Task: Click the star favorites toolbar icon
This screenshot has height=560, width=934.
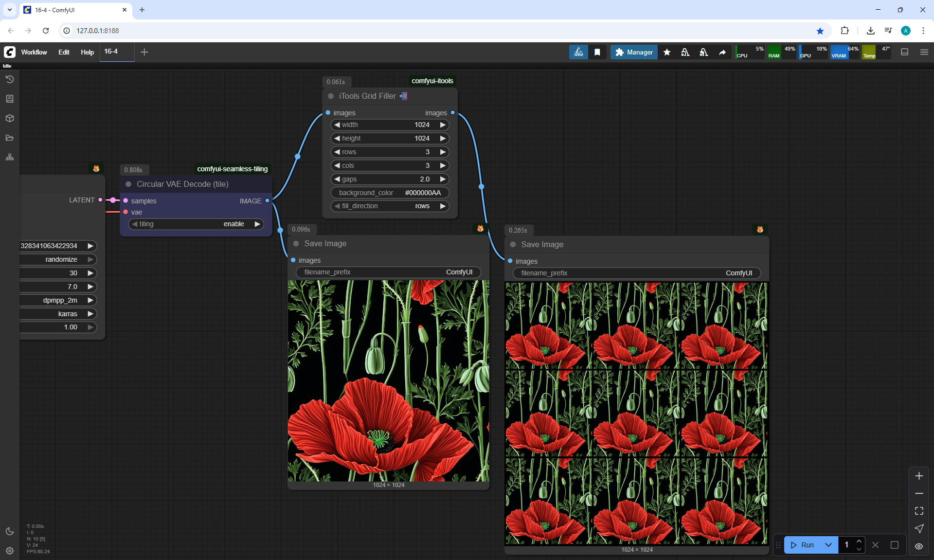Action: point(667,52)
